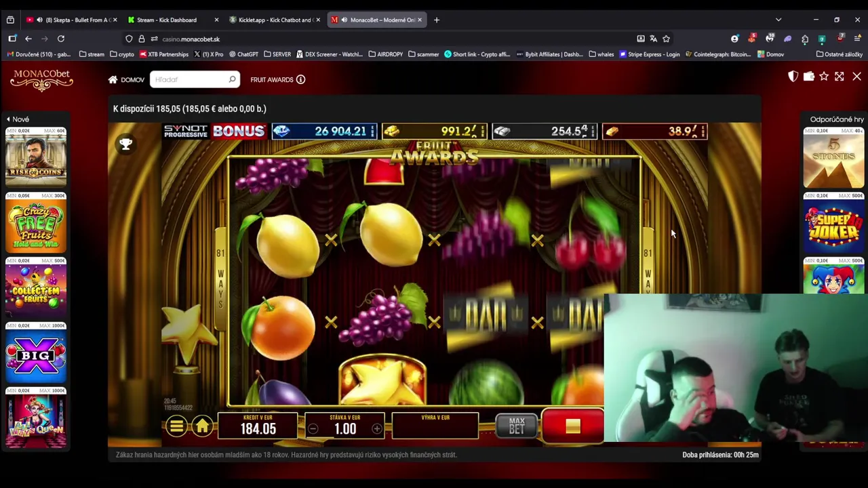This screenshot has height=488, width=868.
Task: Click the MONACObet logo
Action: tap(41, 80)
